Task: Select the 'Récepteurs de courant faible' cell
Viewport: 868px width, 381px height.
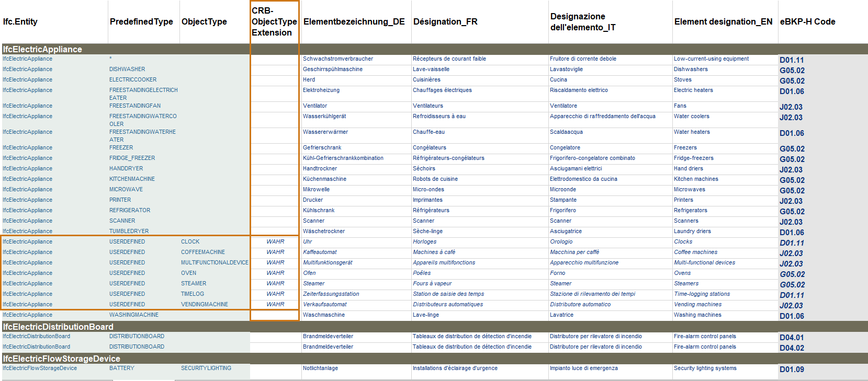Action: click(449, 59)
